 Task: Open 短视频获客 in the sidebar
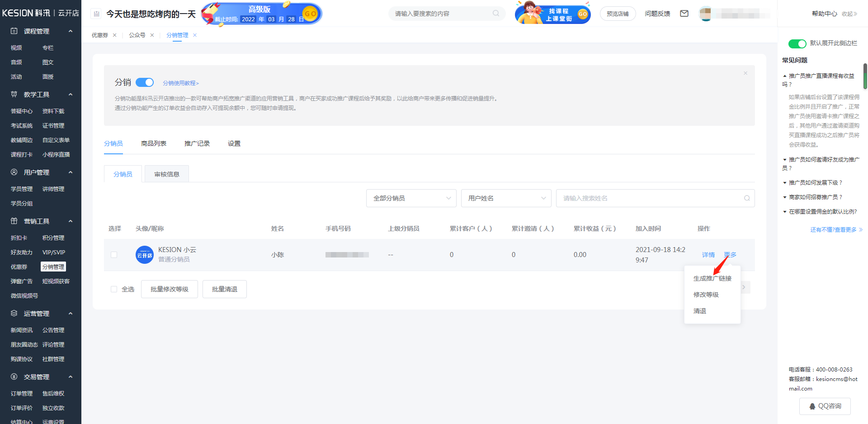(x=56, y=281)
